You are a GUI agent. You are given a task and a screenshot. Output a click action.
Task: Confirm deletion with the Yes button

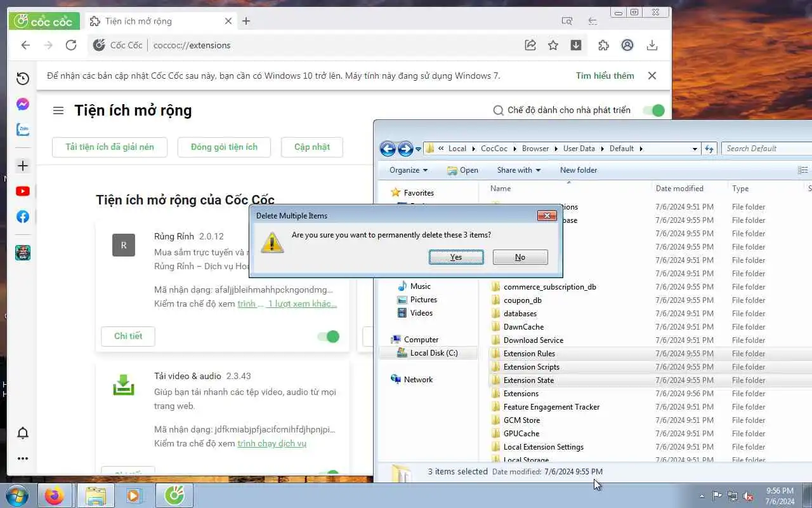coord(456,257)
